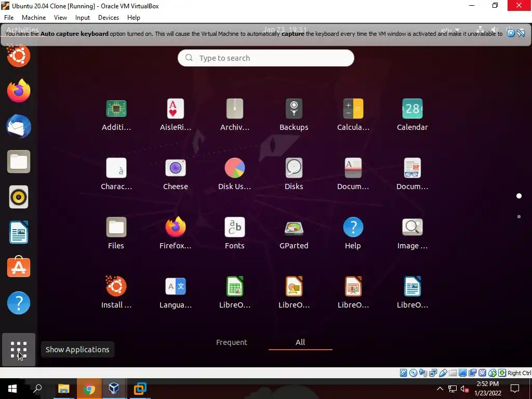Open LibreOffice Writer from the dock
Image resolution: width=532 pixels, height=399 pixels.
(x=19, y=232)
